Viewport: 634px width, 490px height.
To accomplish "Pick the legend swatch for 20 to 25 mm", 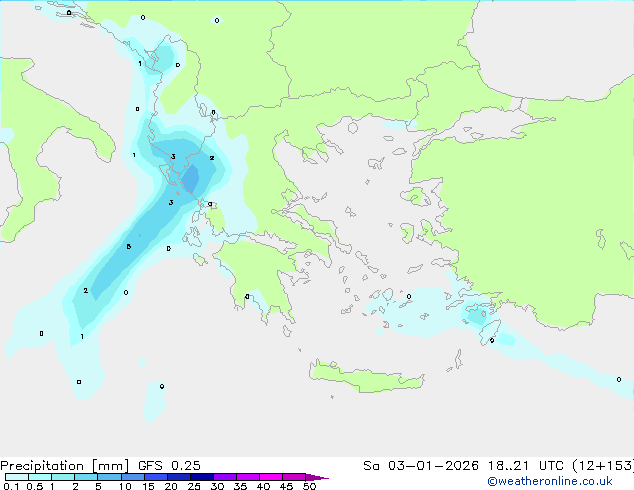I will pos(178,477).
